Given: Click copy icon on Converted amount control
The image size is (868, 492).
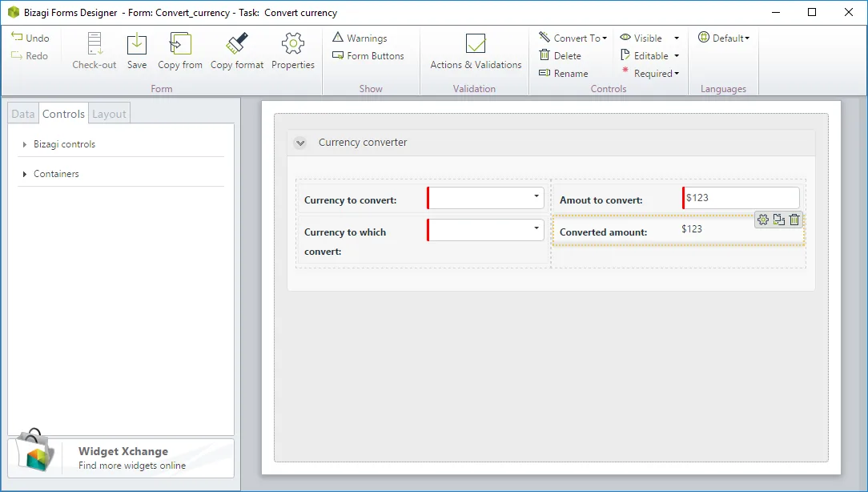Looking at the screenshot, I should 779,220.
